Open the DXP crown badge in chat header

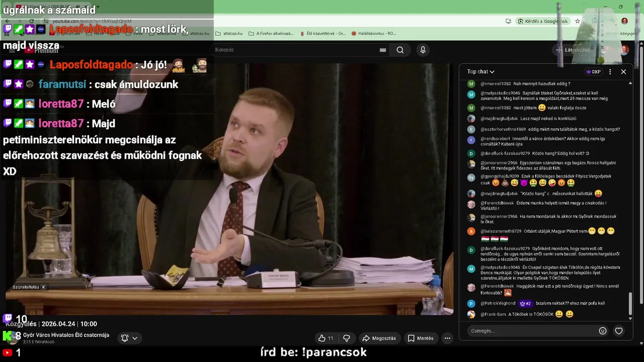click(594, 71)
